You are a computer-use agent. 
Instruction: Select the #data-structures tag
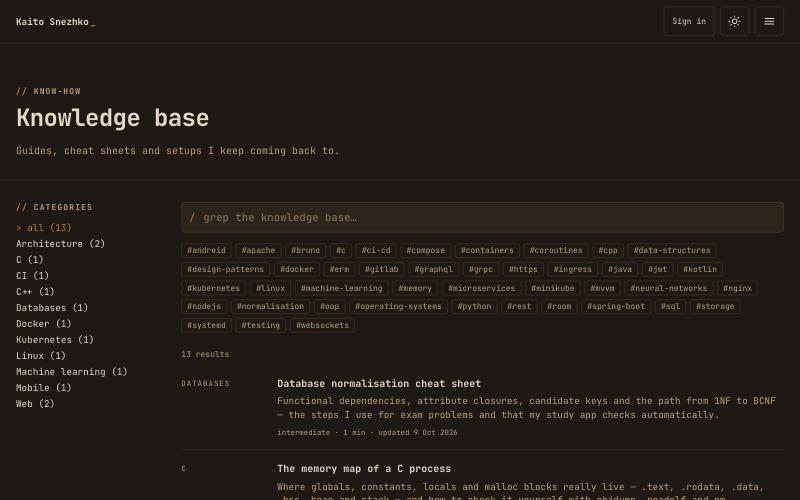click(x=671, y=251)
